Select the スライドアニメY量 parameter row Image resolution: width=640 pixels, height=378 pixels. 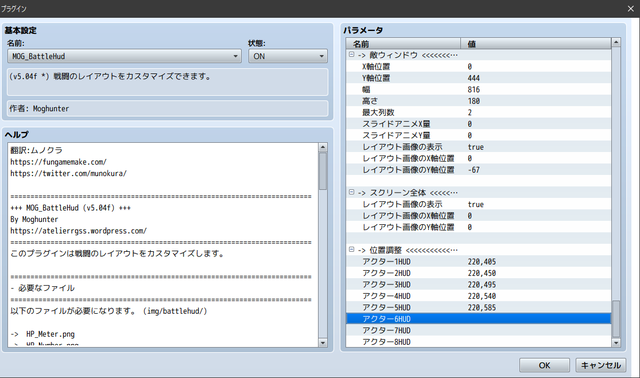click(x=478, y=135)
